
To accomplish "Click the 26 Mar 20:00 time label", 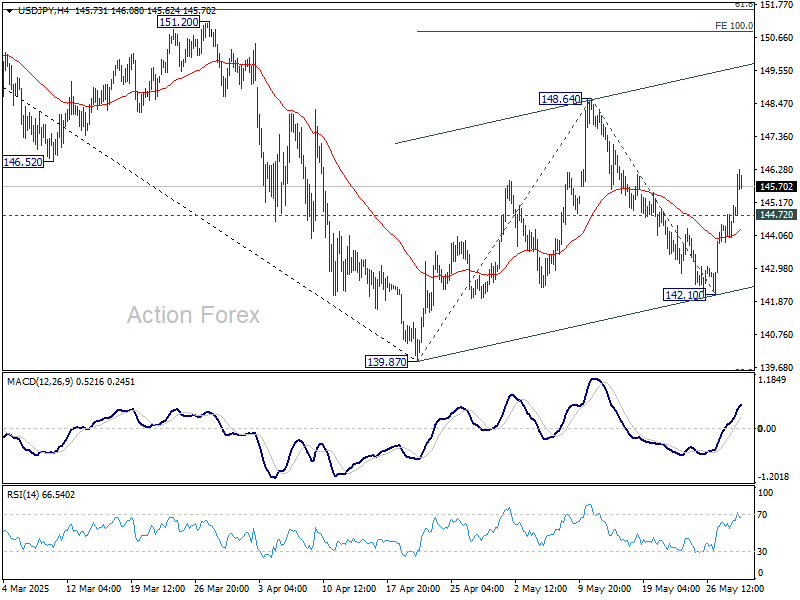I will click(221, 589).
